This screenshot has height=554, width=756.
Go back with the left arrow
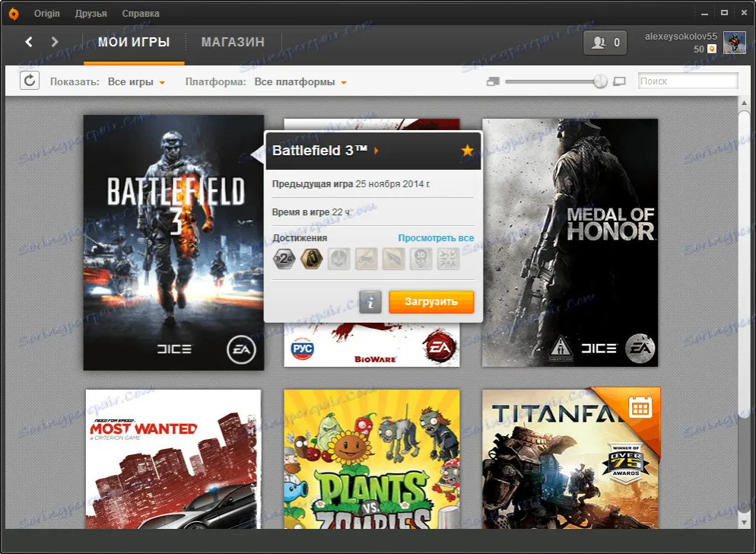29,42
